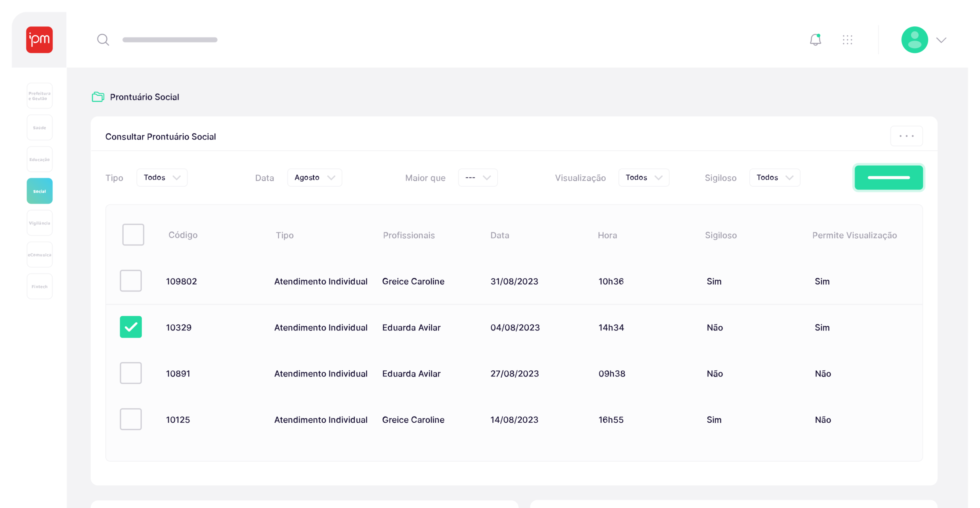Open the apps grid icon near the profile
Image resolution: width=980 pixels, height=508 pixels.
click(x=848, y=39)
